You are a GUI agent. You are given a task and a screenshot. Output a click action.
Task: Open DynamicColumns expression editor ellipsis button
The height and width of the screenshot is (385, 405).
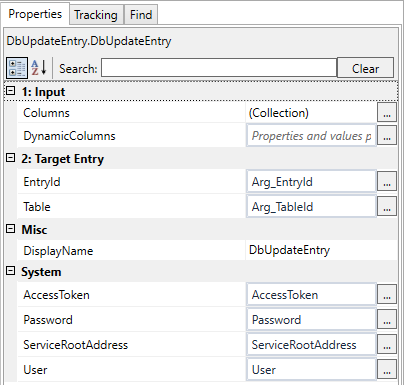pos(387,135)
